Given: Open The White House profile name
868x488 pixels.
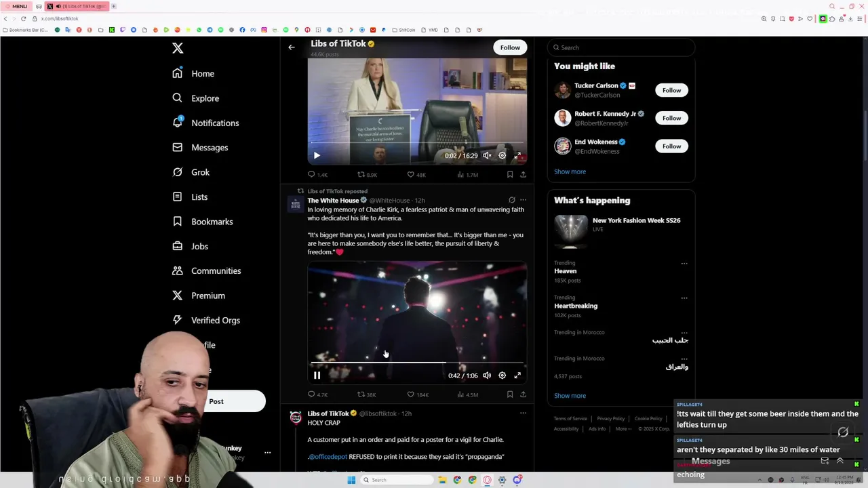Looking at the screenshot, I should (333, 201).
